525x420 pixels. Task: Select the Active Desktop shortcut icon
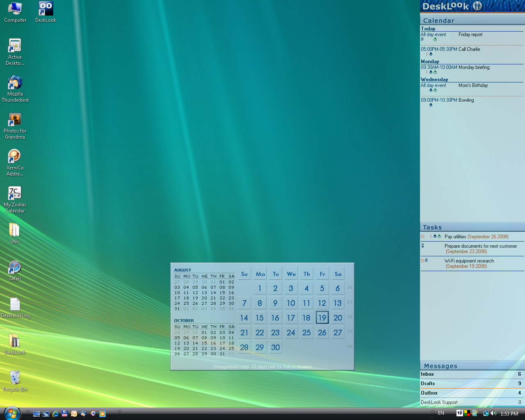point(15,52)
